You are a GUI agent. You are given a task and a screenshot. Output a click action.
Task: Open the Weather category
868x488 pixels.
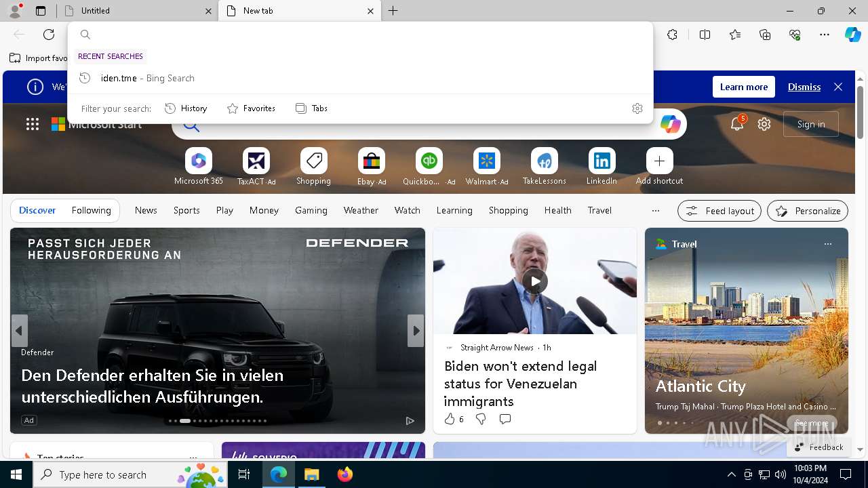pyautogui.click(x=361, y=211)
